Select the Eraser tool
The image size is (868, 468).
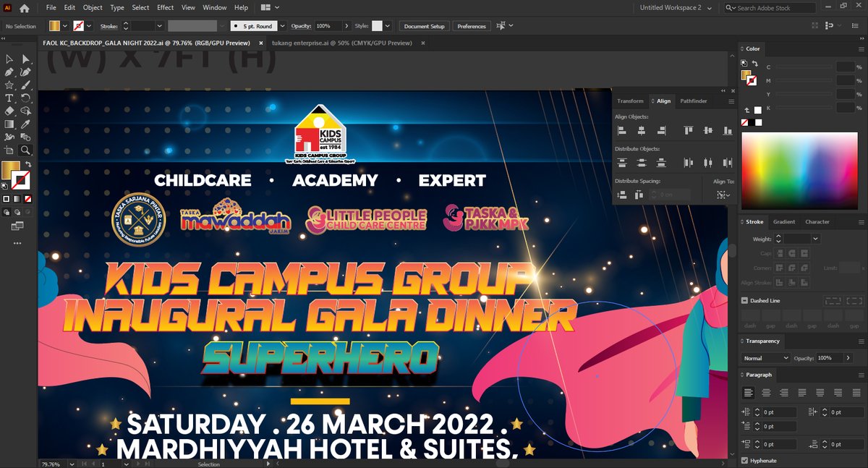9,111
